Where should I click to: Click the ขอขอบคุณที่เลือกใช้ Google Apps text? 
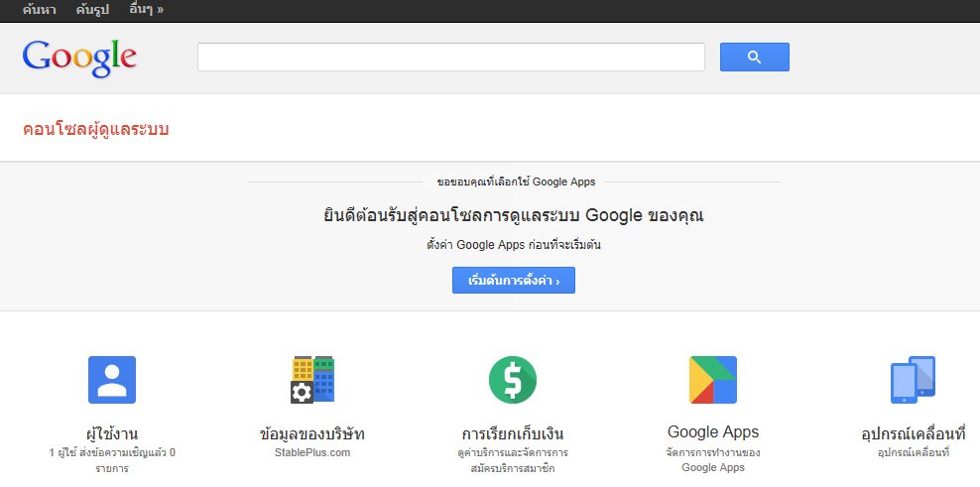coord(516,183)
